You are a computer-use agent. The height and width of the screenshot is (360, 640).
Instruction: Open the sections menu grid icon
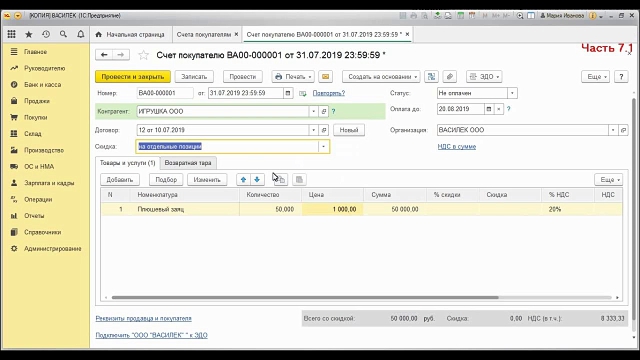tap(11, 35)
